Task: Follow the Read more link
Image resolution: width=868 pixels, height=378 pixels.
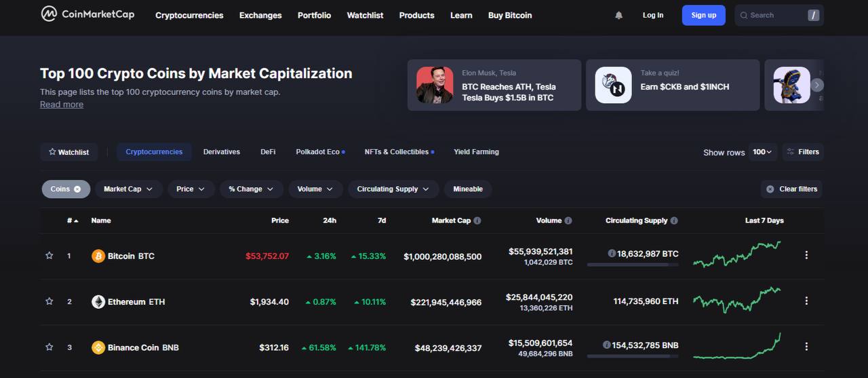Action: [62, 105]
